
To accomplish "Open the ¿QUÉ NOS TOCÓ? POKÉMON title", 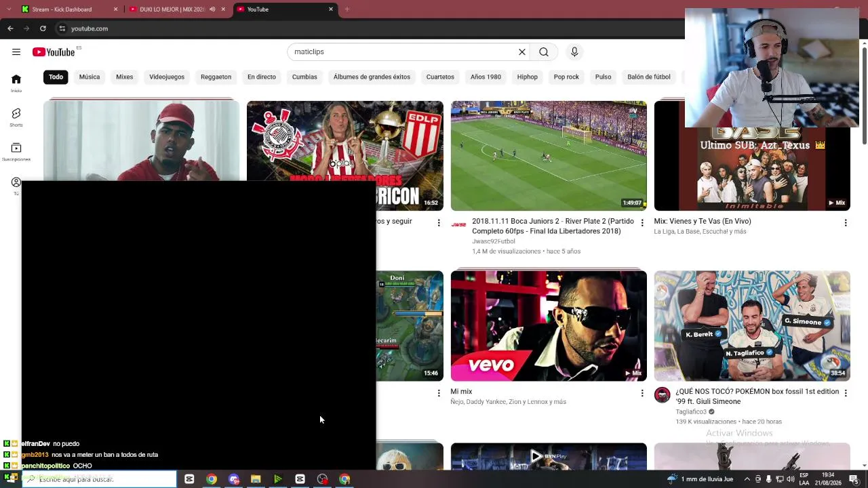I will [x=757, y=396].
